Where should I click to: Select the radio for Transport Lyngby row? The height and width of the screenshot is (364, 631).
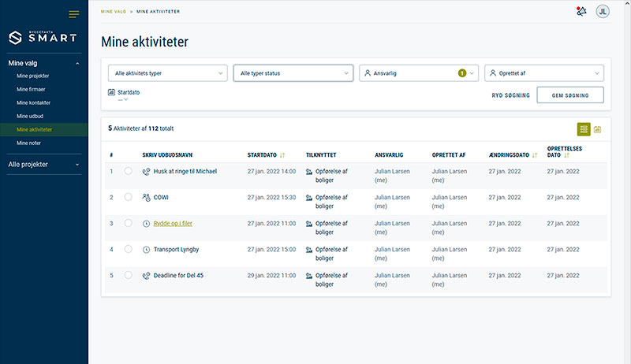pos(129,250)
